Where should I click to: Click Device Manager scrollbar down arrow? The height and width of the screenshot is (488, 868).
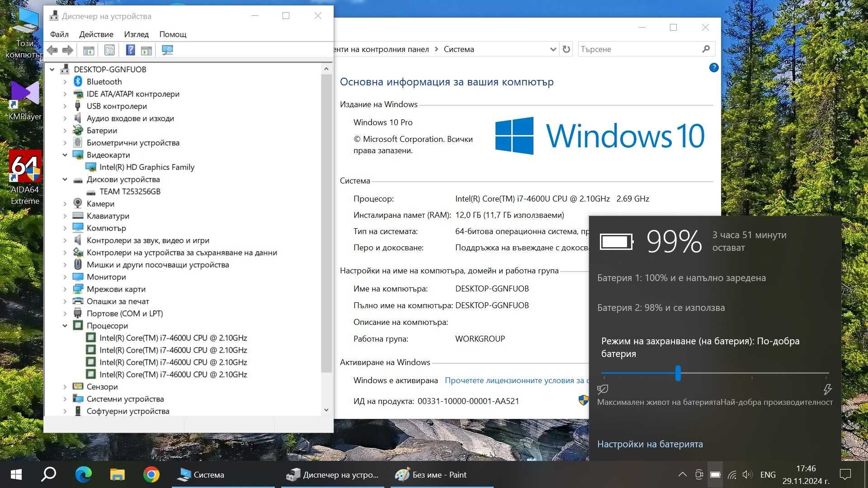coord(326,410)
